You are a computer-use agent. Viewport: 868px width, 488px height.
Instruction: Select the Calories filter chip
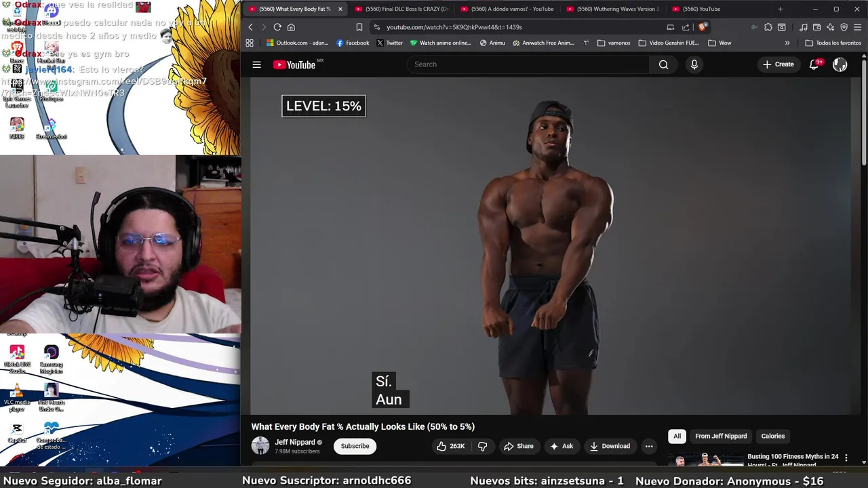(x=772, y=436)
